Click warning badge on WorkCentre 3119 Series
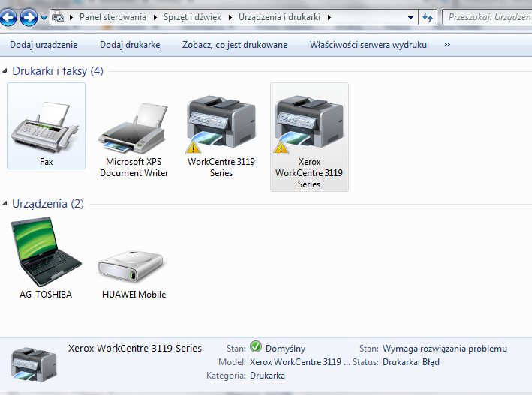This screenshot has width=532, height=395. (x=194, y=148)
